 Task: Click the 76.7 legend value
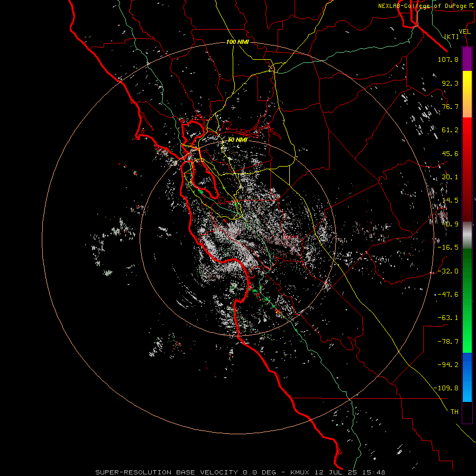click(450, 106)
